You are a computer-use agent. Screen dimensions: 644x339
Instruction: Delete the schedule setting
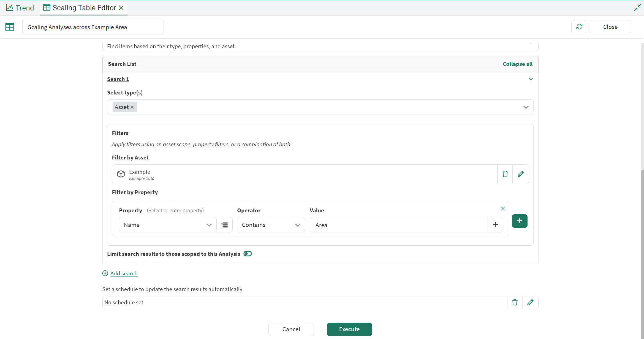click(515, 302)
